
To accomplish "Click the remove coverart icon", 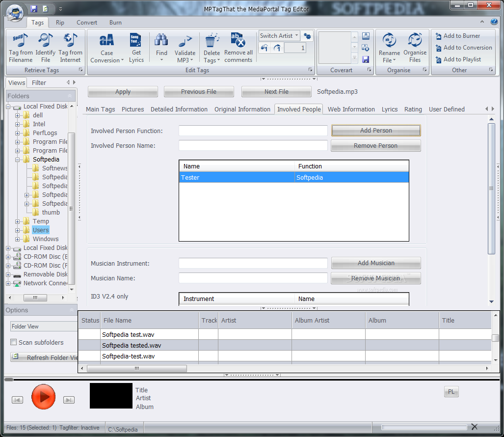I will (x=366, y=48).
